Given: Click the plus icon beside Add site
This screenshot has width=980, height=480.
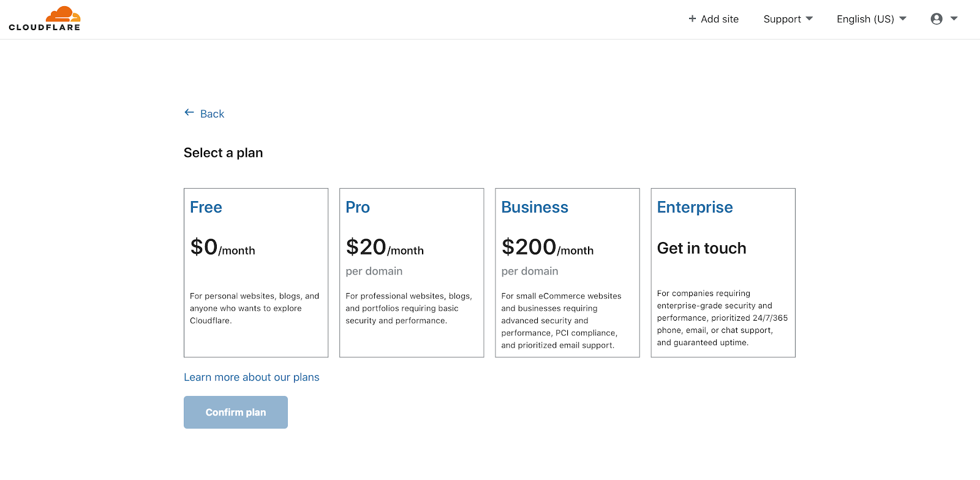Looking at the screenshot, I should (692, 18).
